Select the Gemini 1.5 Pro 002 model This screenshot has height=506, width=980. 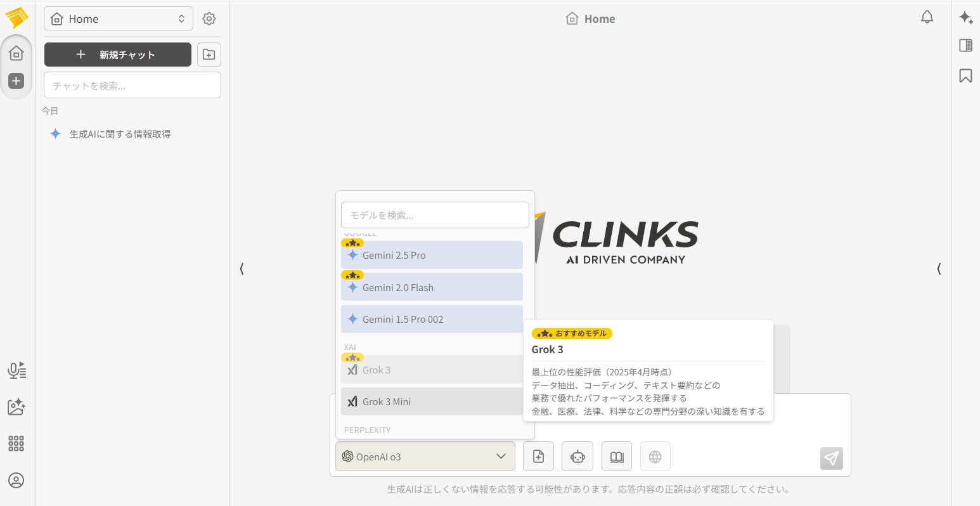(432, 319)
